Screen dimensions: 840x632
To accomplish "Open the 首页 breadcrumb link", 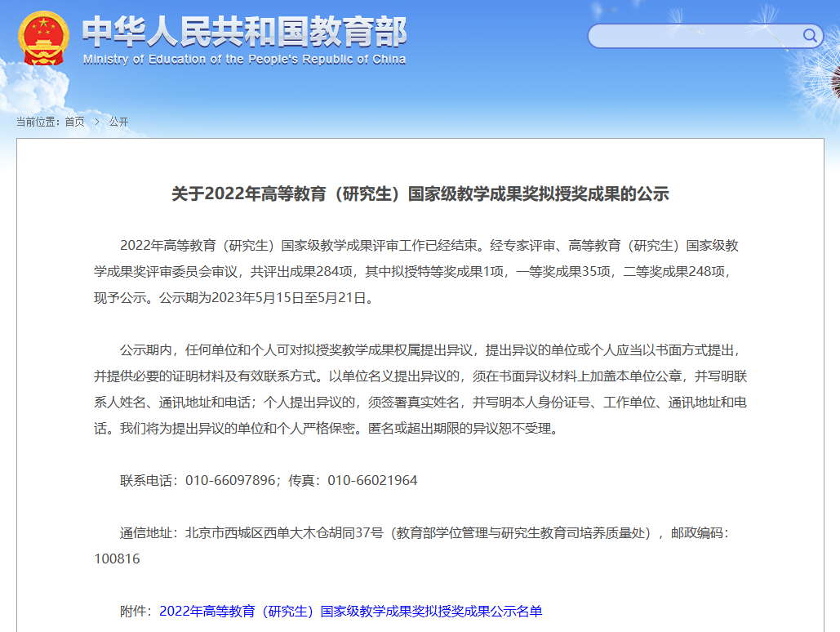I will pyautogui.click(x=74, y=122).
